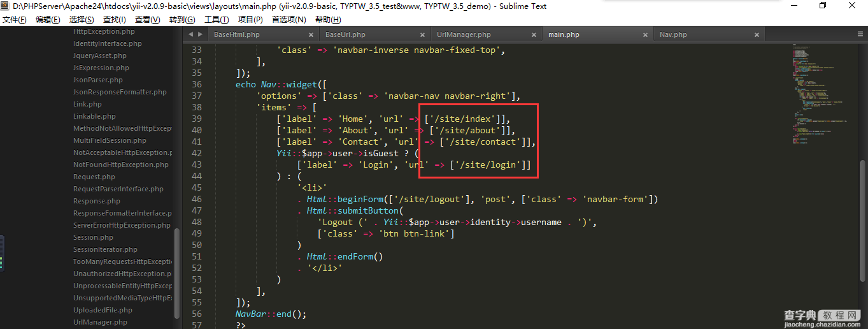
Task: Open UnauthorizedHttpException file in sidebar
Action: click(122, 274)
